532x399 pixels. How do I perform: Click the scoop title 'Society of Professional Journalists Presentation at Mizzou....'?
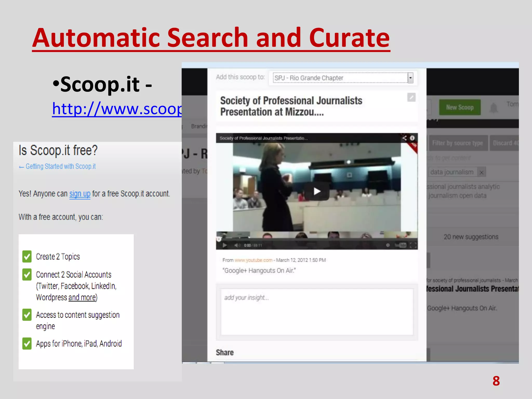pos(291,106)
